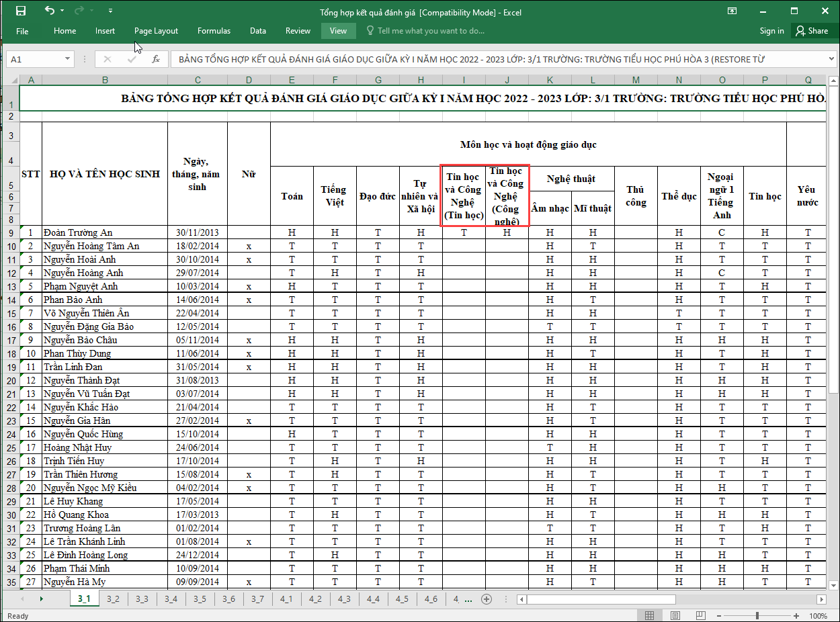This screenshot has width=840, height=622.
Task: Click the Undo arrow icon
Action: click(49, 11)
